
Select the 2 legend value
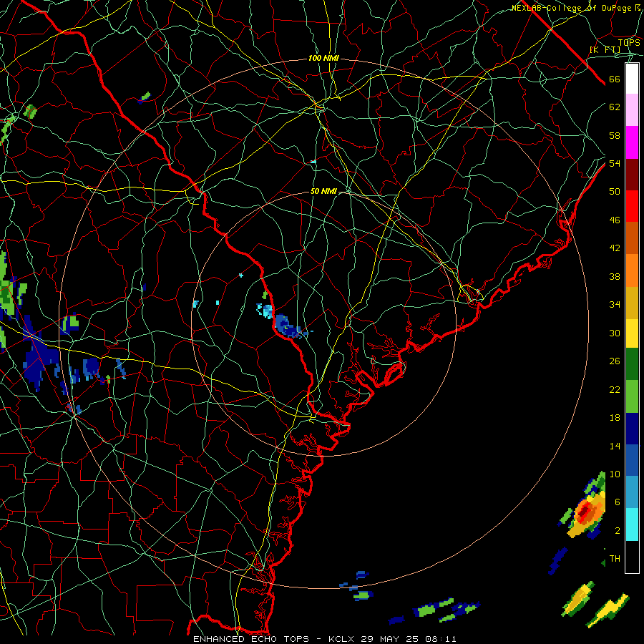(x=617, y=531)
